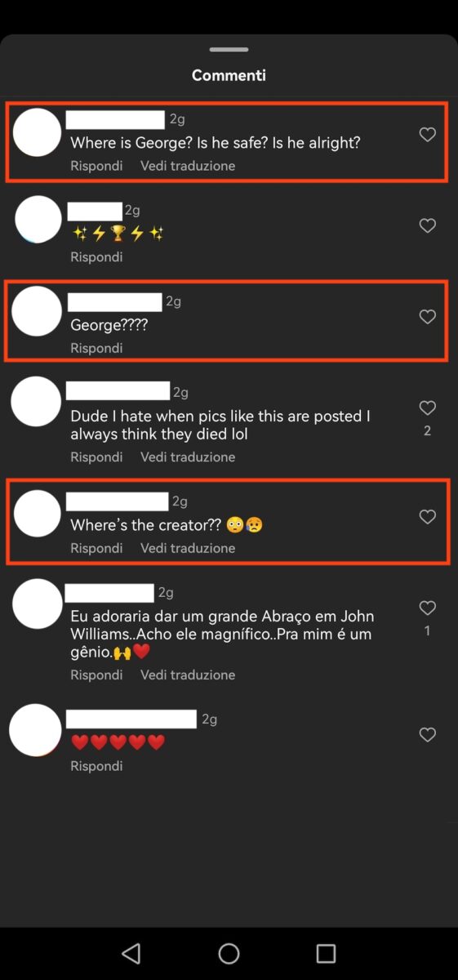Screen dimensions: 458x980
Task: Open avatar of red hearts commenter
Action: pyautogui.click(x=35, y=730)
